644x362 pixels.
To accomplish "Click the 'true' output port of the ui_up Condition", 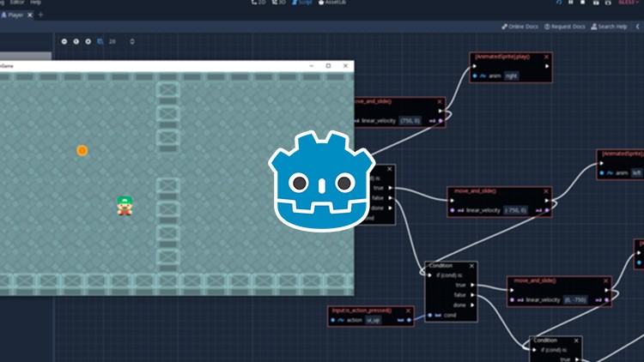I will tap(473, 285).
